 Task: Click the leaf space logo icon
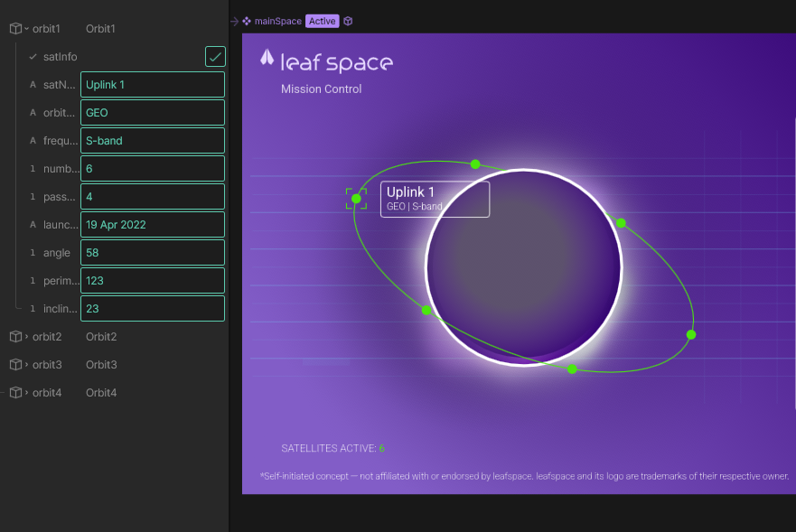(x=267, y=58)
